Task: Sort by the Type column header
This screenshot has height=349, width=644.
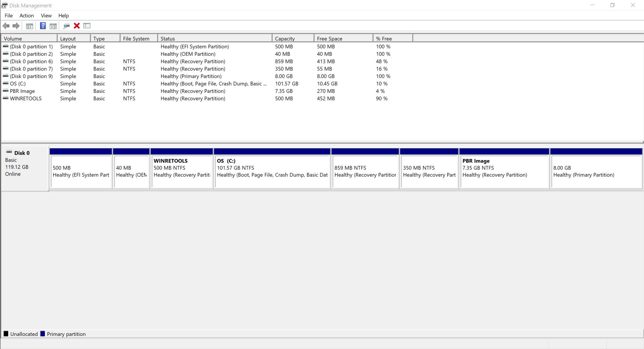Action: coord(105,39)
